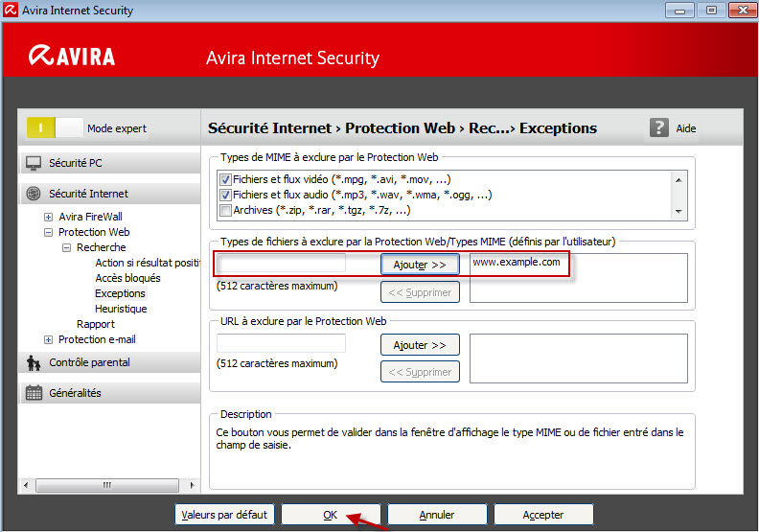
Task: Click the tree pane horizontal scrollbar thumb
Action: tap(107, 485)
